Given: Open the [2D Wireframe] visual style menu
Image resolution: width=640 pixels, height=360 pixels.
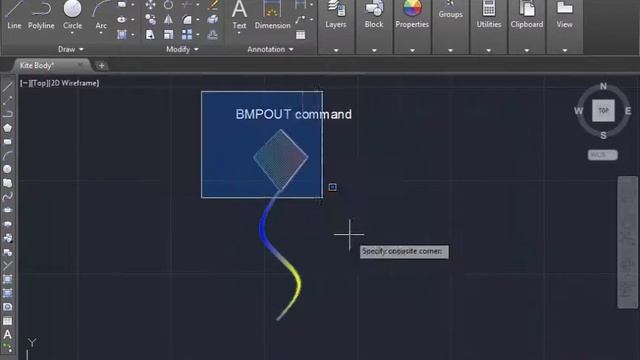Looking at the screenshot, I should pos(75,83).
